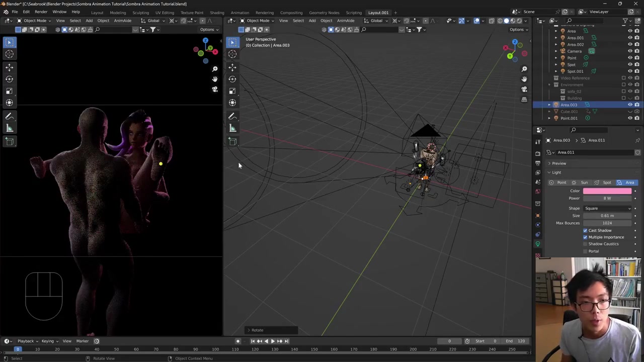The height and width of the screenshot is (362, 644).
Task: Open the Render menu
Action: (41, 12)
